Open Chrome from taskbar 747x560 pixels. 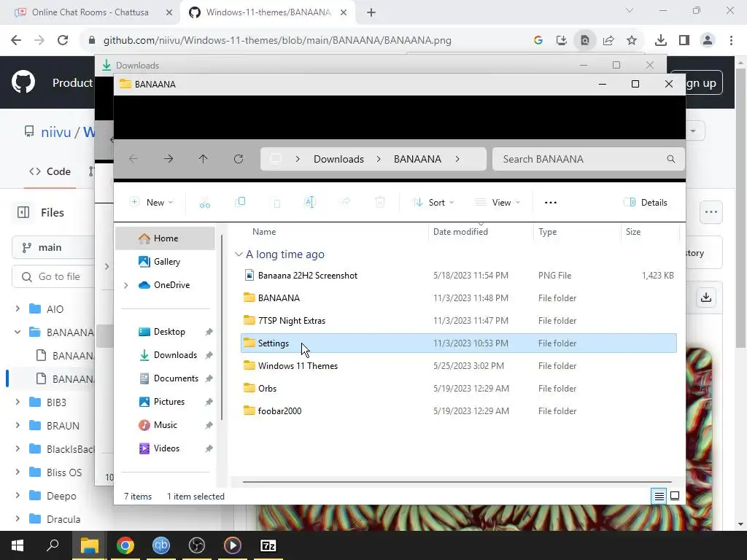coord(125,545)
